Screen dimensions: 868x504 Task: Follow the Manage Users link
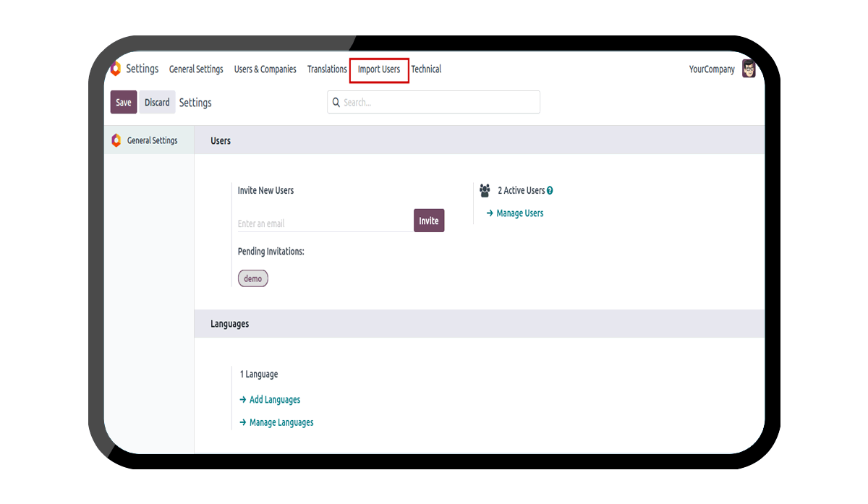[519, 213]
